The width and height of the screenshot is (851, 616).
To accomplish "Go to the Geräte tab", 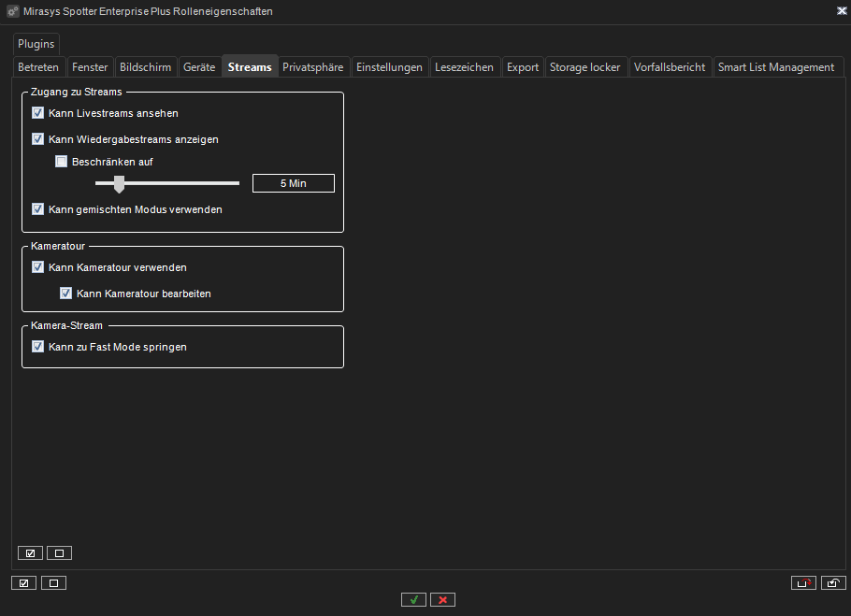I will [x=199, y=67].
